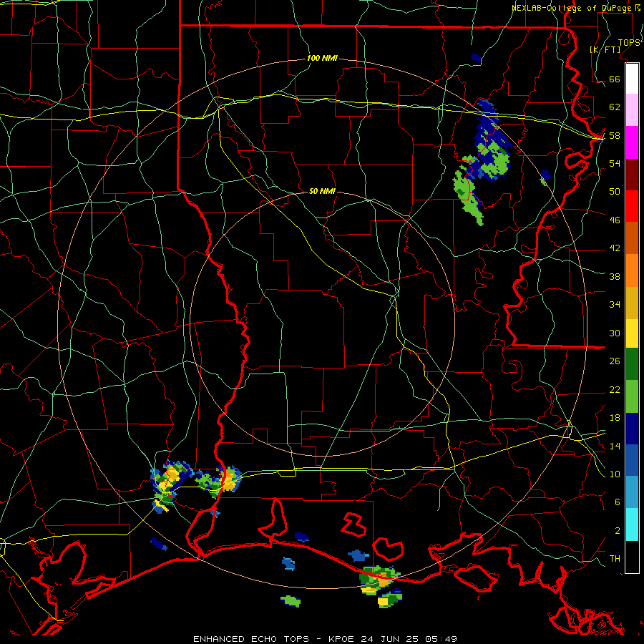Image resolution: width=644 pixels, height=644 pixels.
Task: Click the "22" legend value
Action: (615, 390)
